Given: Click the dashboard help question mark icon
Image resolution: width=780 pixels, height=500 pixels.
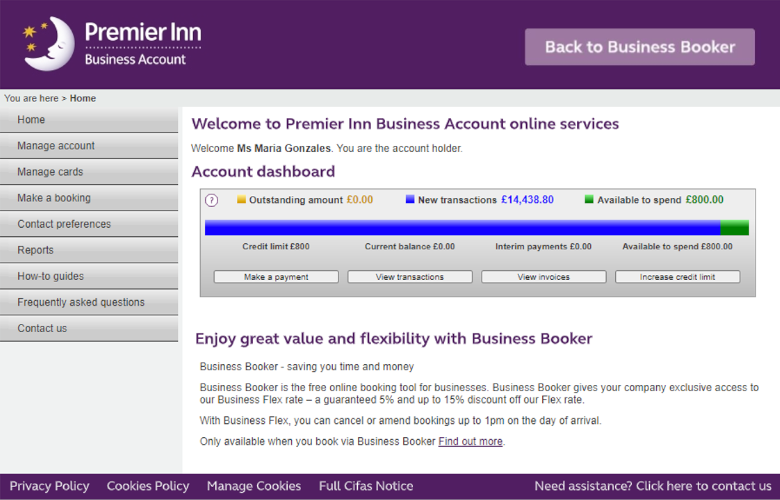Looking at the screenshot, I should click(212, 200).
